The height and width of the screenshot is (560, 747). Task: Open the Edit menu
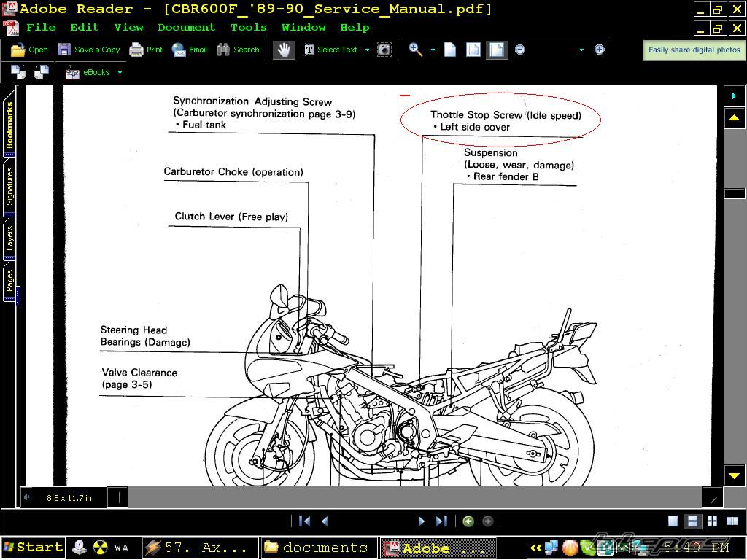(x=85, y=28)
